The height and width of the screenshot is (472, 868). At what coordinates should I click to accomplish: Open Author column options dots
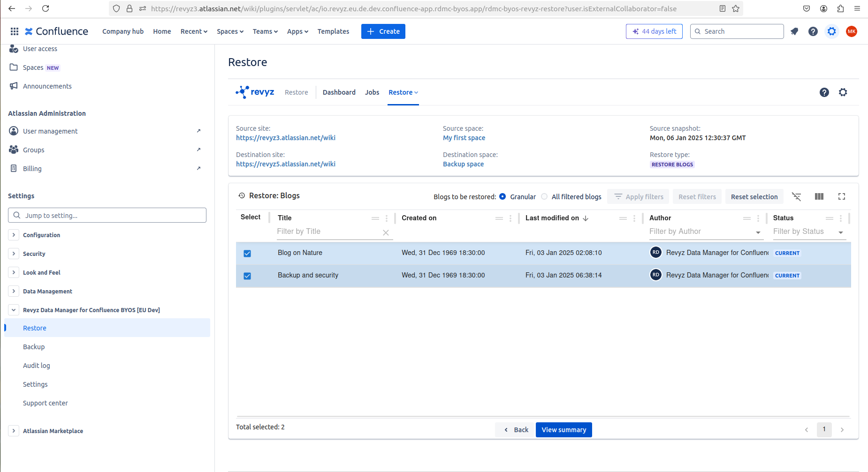758,218
